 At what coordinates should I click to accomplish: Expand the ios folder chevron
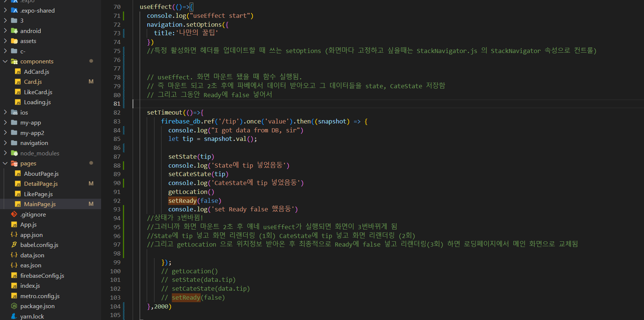click(5, 112)
